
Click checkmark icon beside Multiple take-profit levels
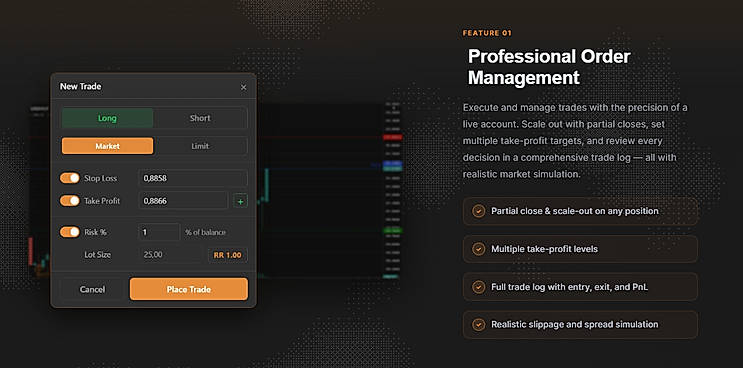tap(479, 249)
